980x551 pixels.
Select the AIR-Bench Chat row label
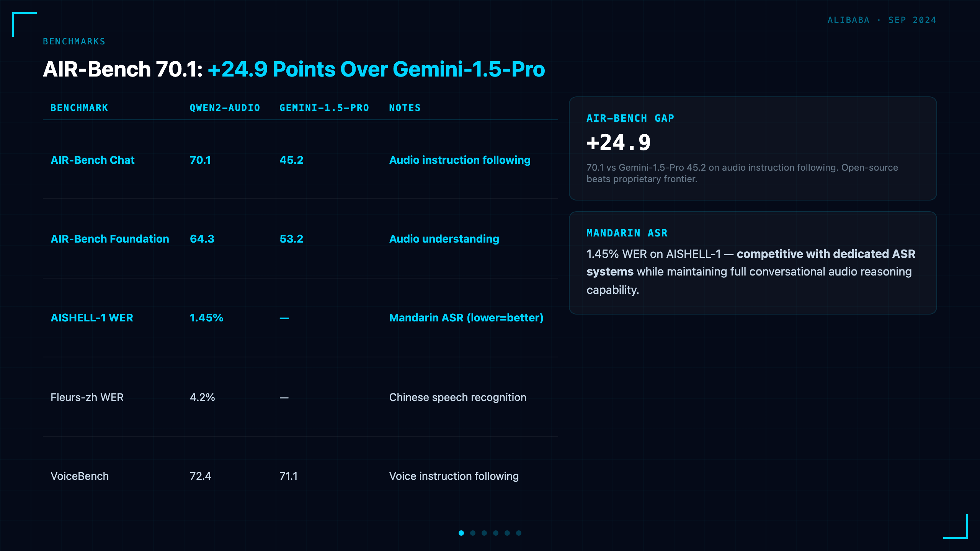point(93,160)
